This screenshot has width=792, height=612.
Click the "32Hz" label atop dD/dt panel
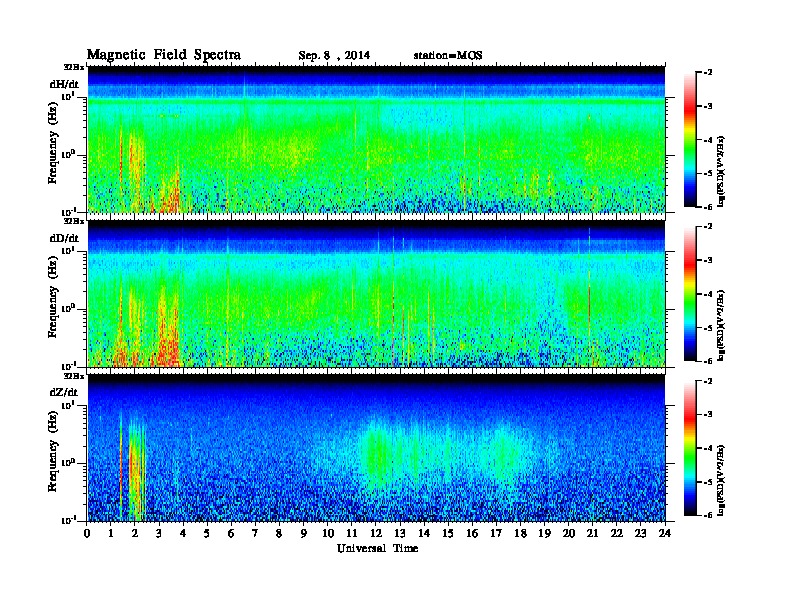74,221
